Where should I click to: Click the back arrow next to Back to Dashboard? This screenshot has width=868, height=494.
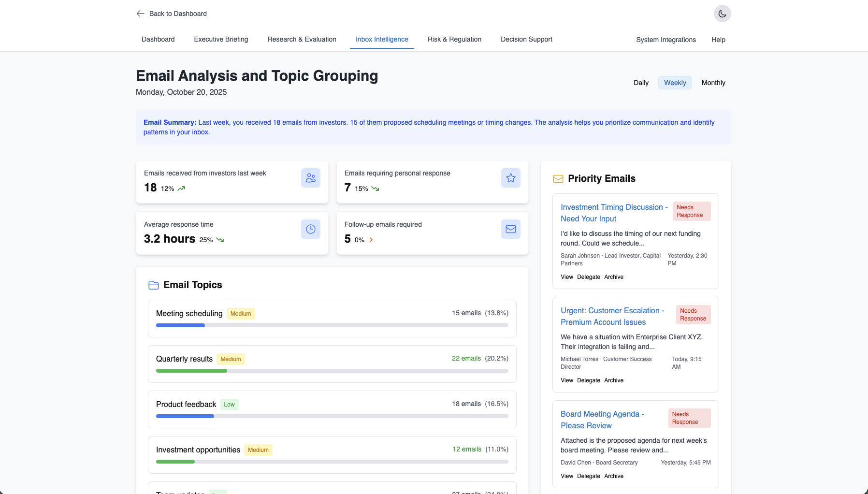(140, 14)
